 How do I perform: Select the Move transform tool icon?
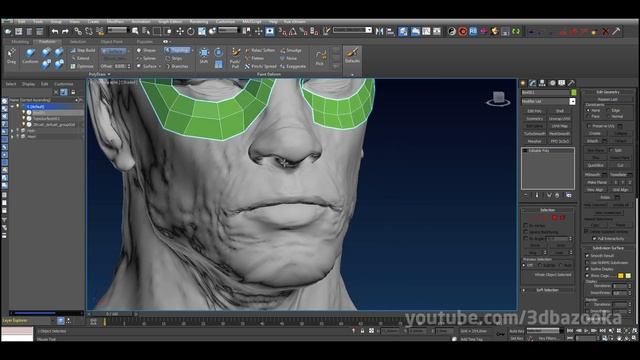pos(180,31)
